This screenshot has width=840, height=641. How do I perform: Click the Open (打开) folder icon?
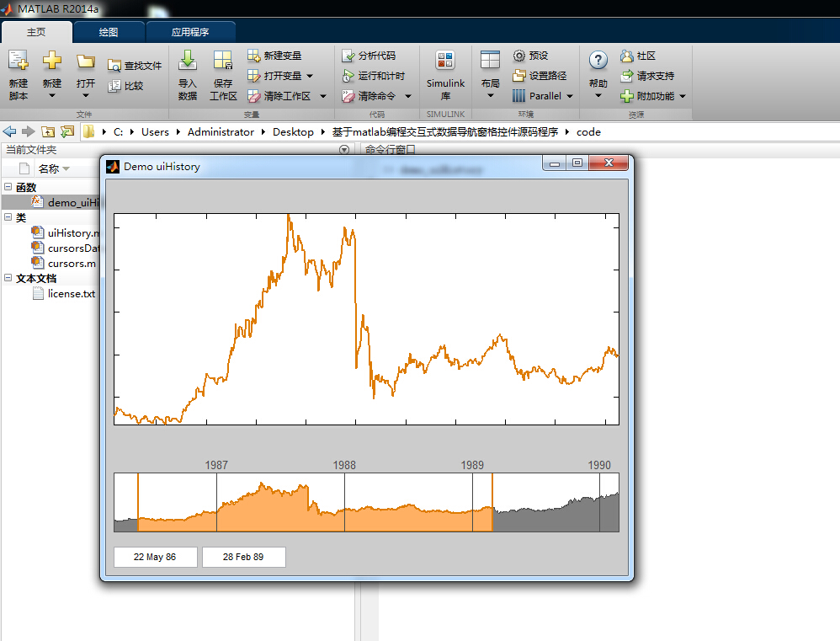[85, 61]
